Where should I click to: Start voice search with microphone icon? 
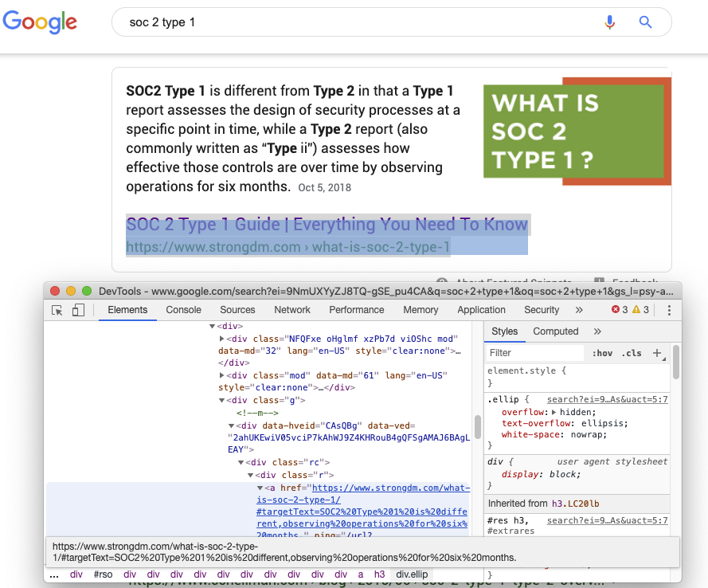point(609,22)
